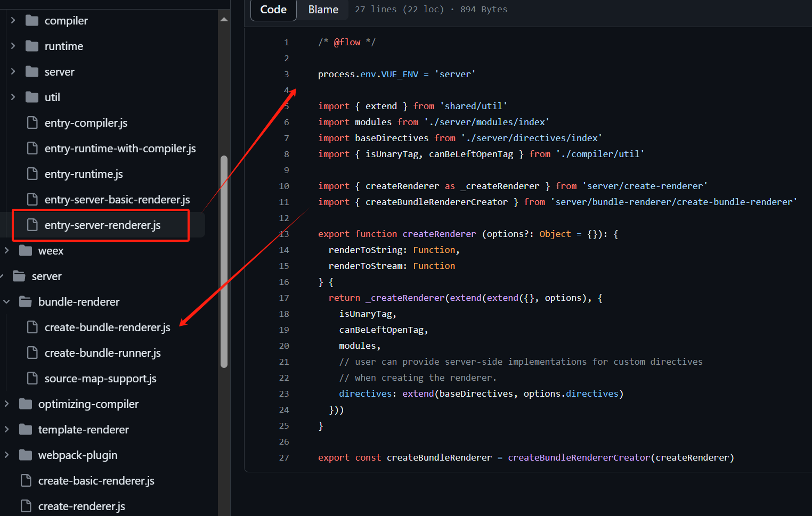Open create-renderer.js file
Screen dimensions: 812x516
[x=82, y=506]
